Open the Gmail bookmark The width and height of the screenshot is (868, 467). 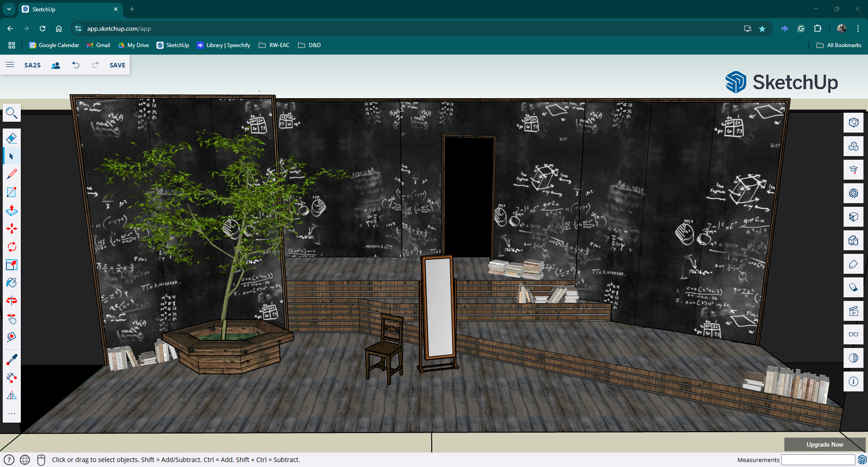pos(98,45)
